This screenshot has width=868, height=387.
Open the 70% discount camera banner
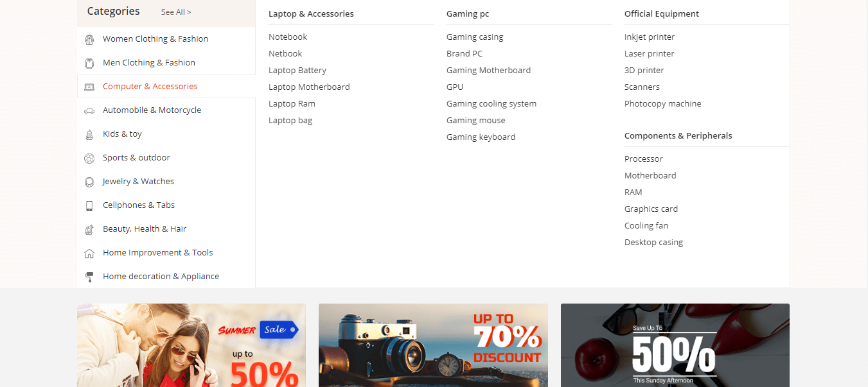pos(433,345)
